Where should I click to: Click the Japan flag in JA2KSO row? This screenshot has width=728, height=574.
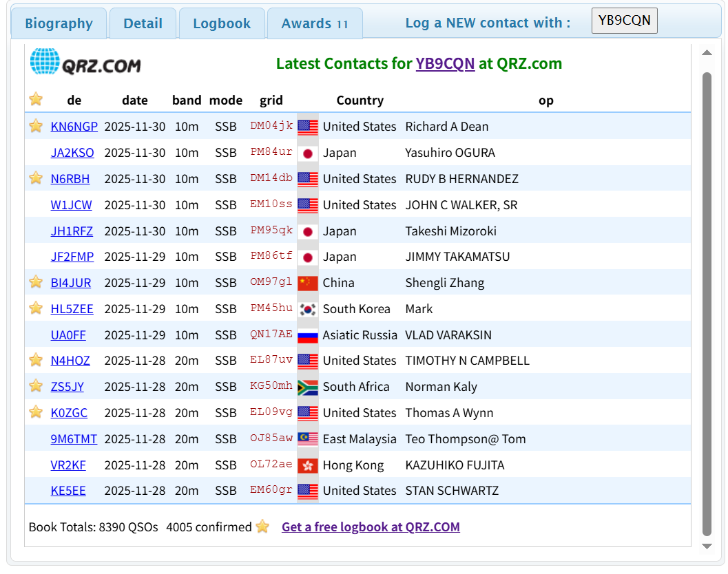coord(308,153)
